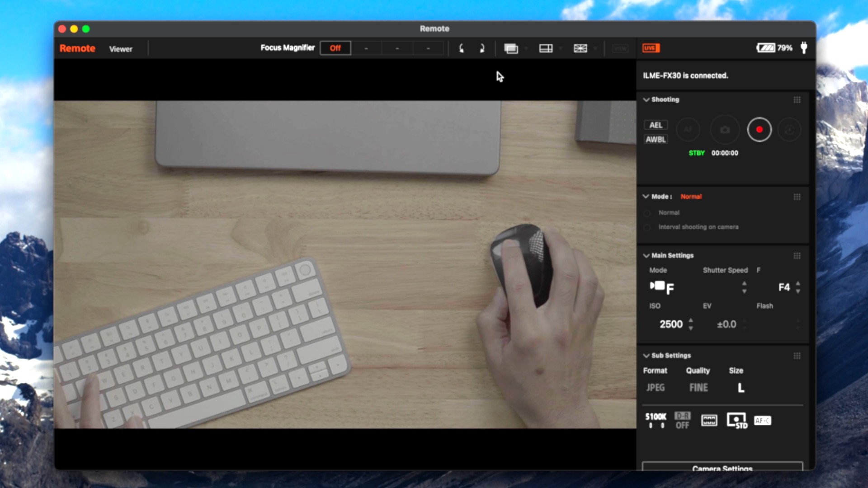Click the grid line display icon
868x488 pixels.
point(580,48)
